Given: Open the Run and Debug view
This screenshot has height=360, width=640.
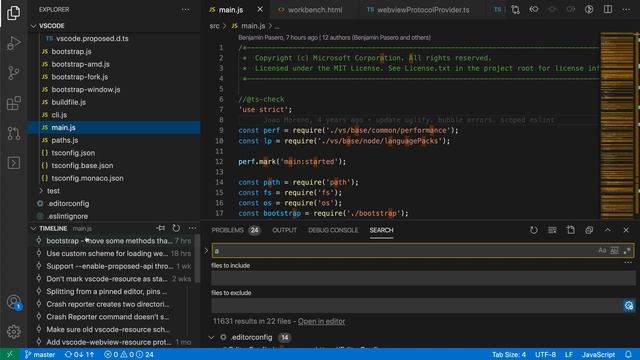Looking at the screenshot, I should [x=13, y=43].
